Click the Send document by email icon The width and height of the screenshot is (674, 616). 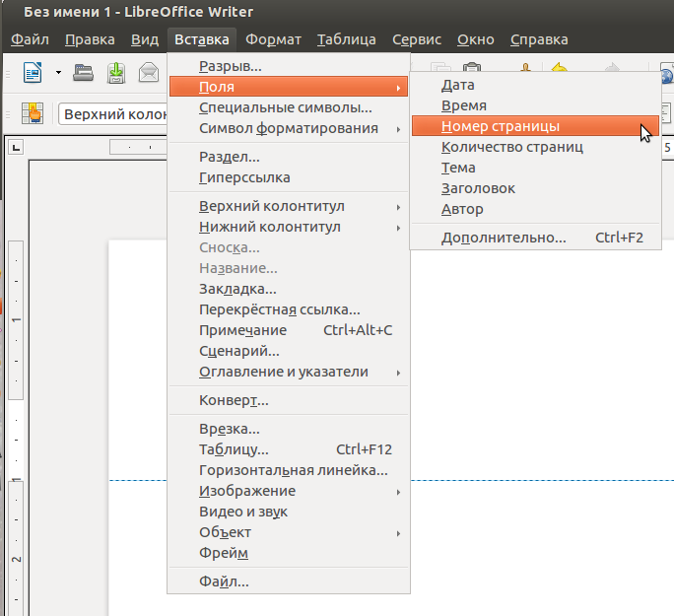[x=149, y=72]
